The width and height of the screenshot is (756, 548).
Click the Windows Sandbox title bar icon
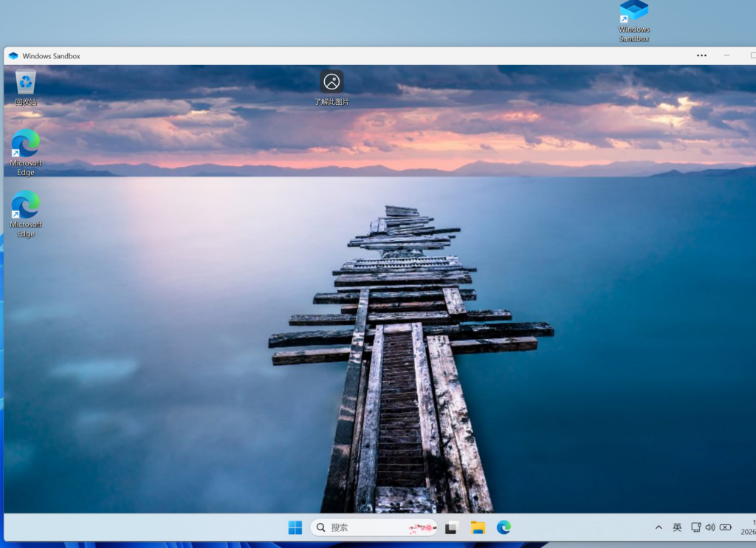pos(13,56)
